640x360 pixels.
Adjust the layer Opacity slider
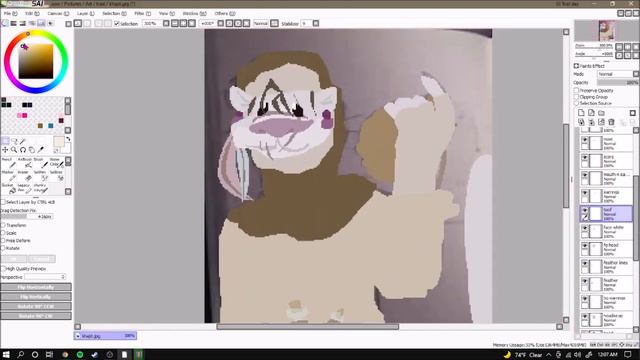(x=618, y=82)
